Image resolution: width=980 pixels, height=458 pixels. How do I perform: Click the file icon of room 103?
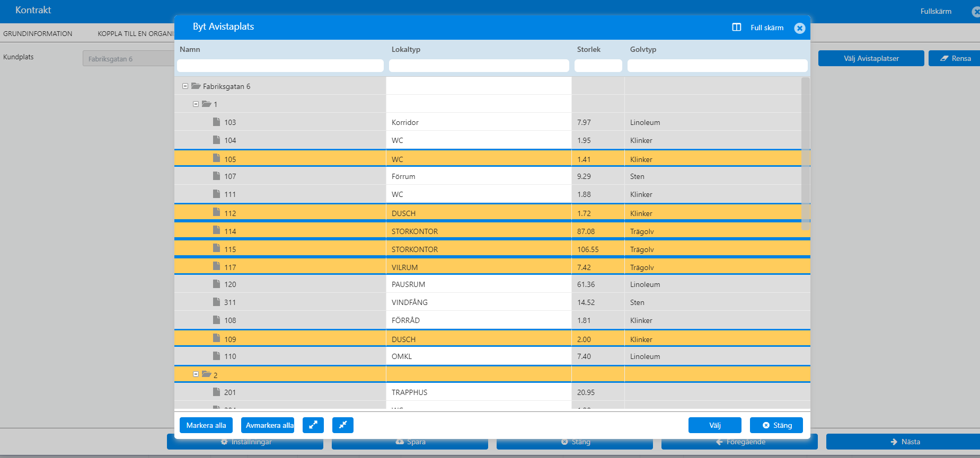[216, 122]
